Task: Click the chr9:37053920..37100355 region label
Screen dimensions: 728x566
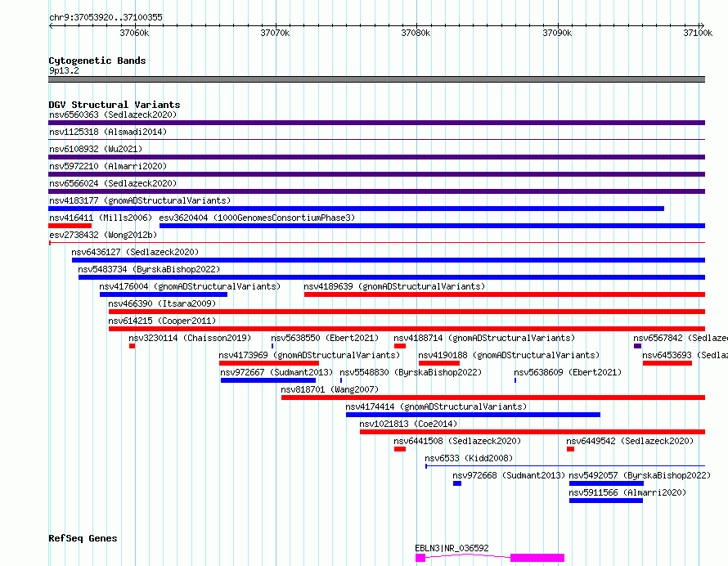Action: click(x=106, y=17)
